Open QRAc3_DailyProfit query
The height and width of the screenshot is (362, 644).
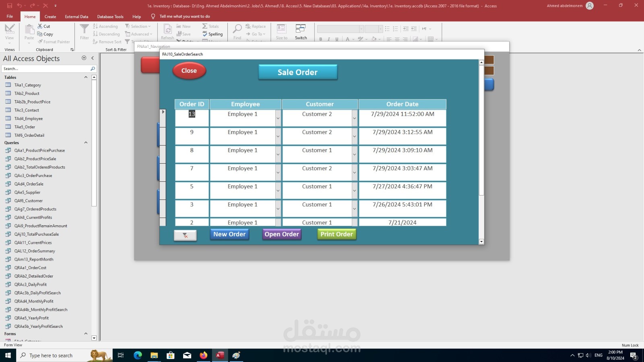[30, 284]
